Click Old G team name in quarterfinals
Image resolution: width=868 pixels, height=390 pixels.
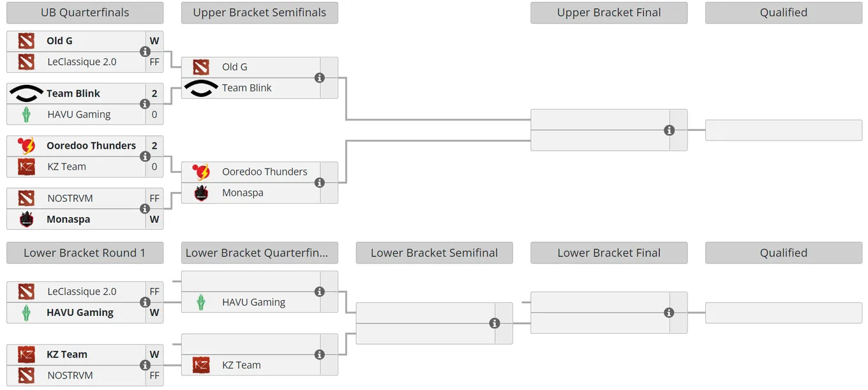click(x=59, y=41)
